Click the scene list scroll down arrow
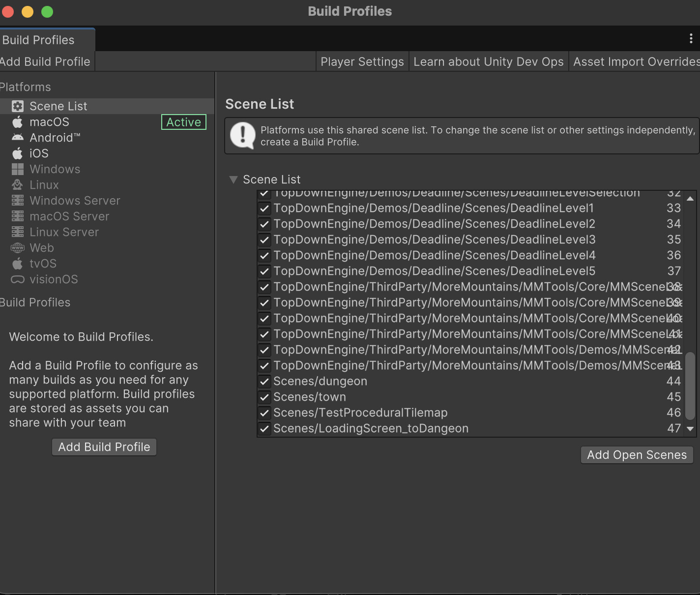This screenshot has width=700, height=595. pos(690,429)
